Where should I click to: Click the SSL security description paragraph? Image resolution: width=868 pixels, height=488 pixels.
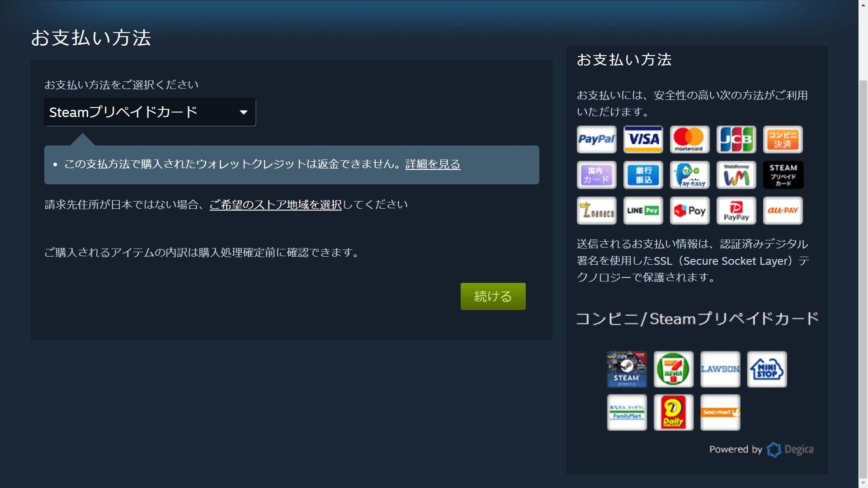(693, 261)
